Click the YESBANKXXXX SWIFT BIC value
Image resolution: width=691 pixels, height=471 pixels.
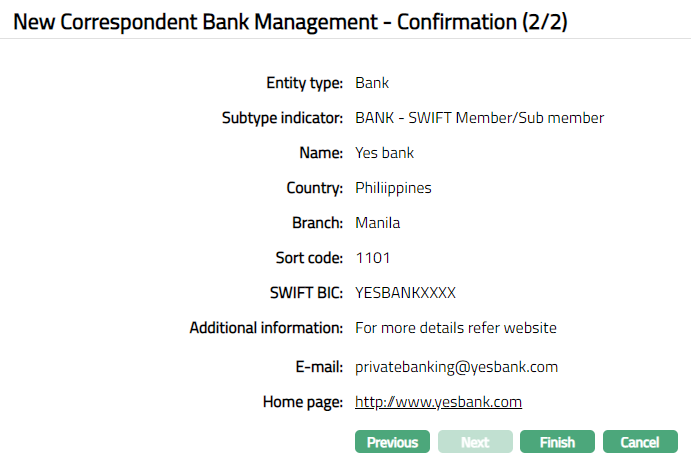pyautogui.click(x=405, y=293)
